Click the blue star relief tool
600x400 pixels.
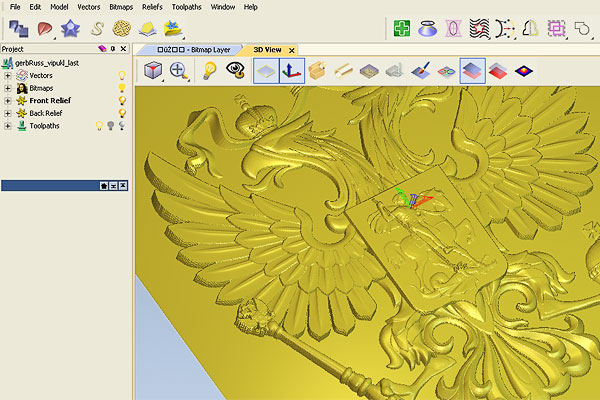coord(70,29)
